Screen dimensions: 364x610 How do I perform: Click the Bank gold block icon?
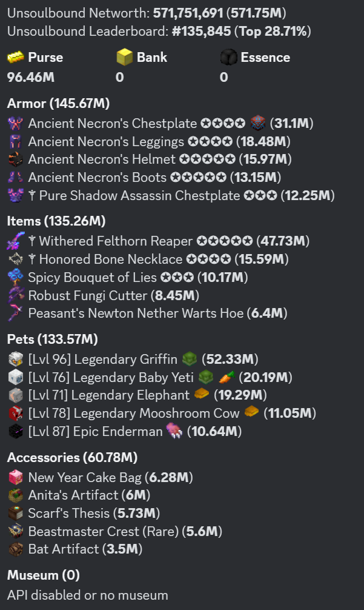(x=125, y=58)
